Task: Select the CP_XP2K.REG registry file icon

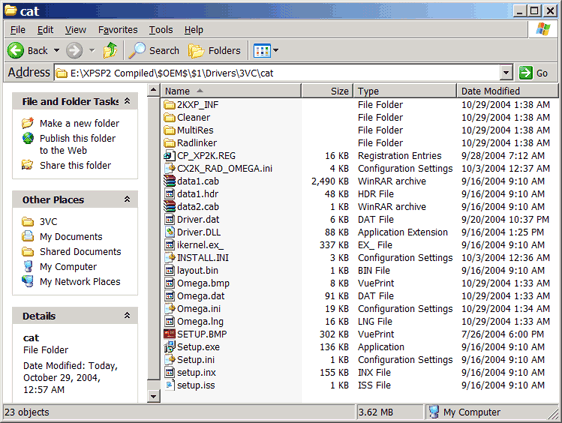Action: 169,156
